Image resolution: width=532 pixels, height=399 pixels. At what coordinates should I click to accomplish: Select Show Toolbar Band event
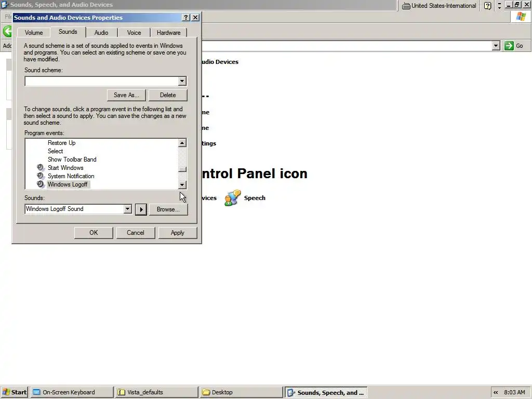coord(72,159)
